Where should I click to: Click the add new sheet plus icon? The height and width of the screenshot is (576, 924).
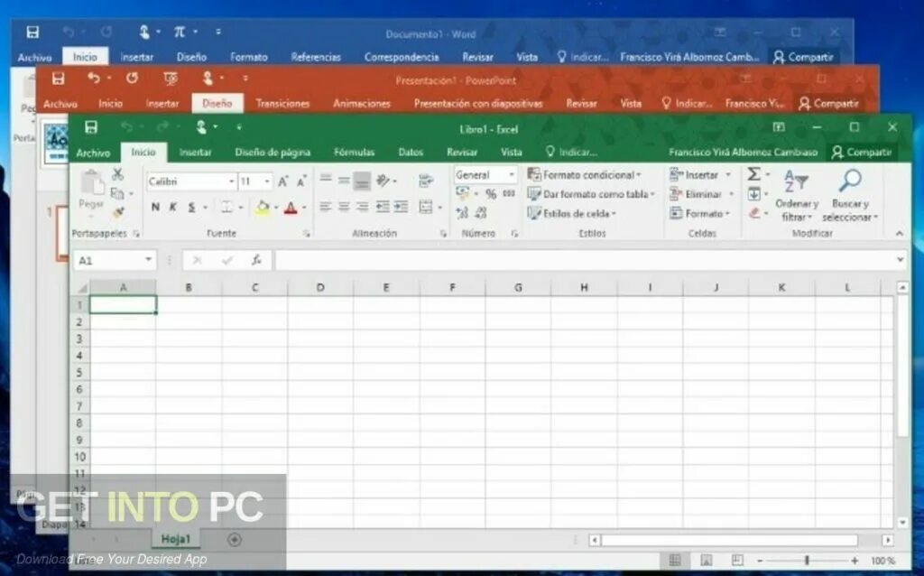click(x=234, y=540)
